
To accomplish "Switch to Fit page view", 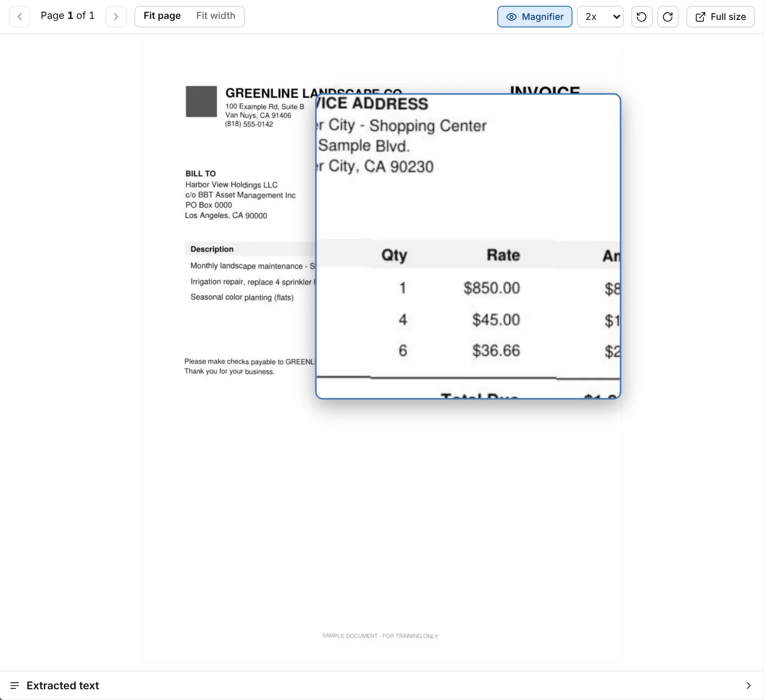I will point(162,16).
